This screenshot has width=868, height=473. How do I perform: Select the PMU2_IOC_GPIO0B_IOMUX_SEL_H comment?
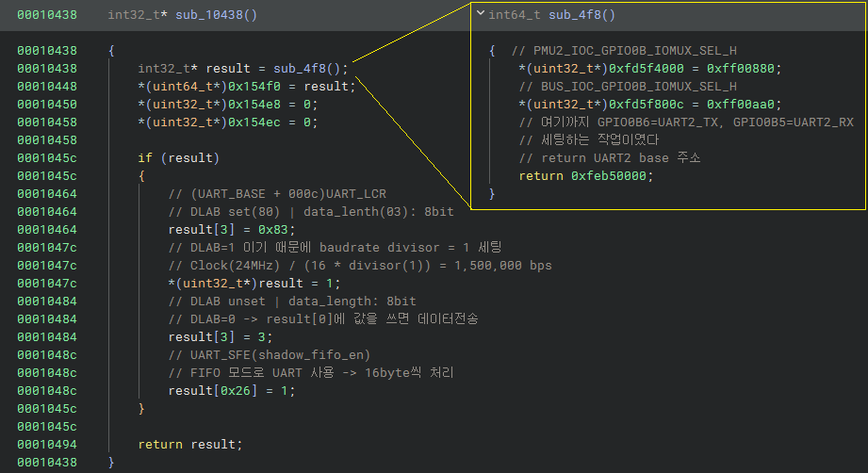(624, 50)
